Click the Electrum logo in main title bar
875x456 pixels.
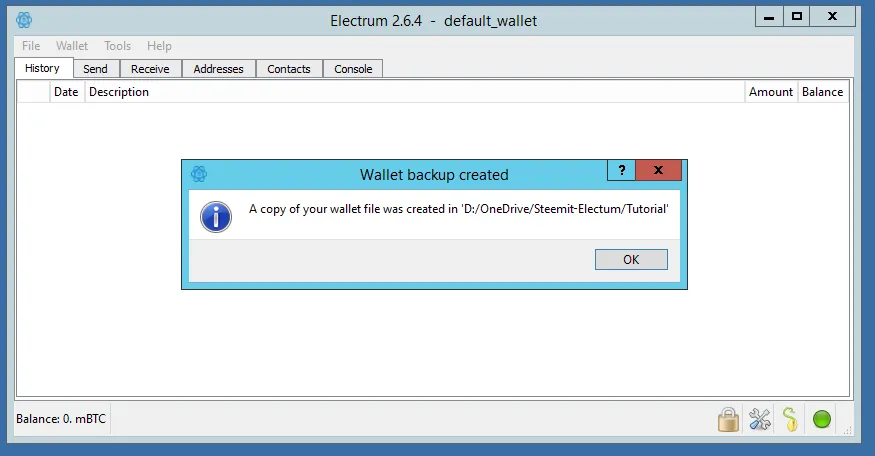click(x=24, y=21)
